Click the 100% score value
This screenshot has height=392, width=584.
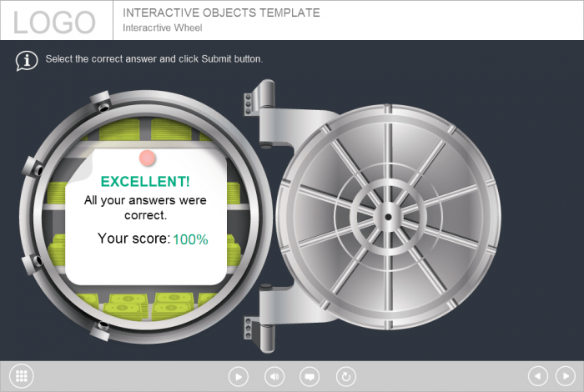(x=190, y=239)
